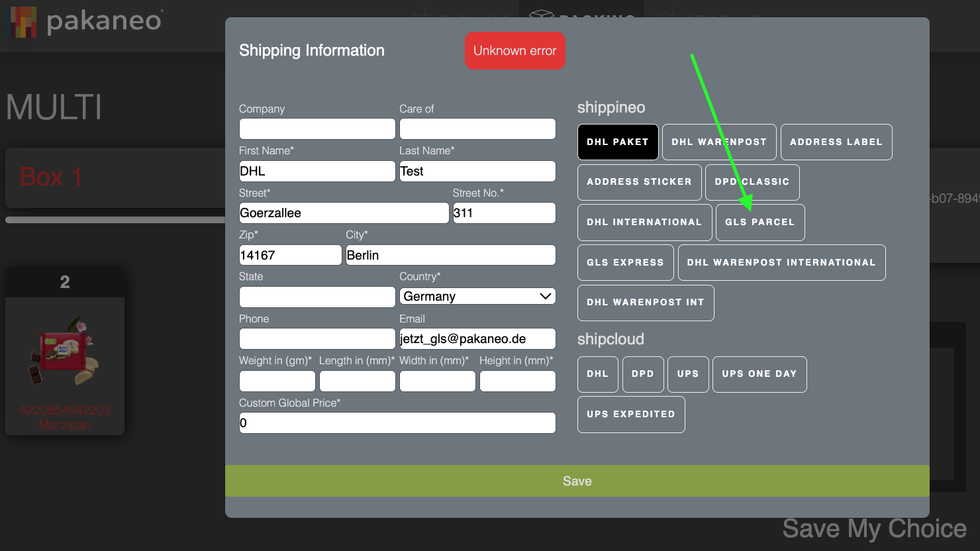Click the pakaneo logo icon

point(23,21)
